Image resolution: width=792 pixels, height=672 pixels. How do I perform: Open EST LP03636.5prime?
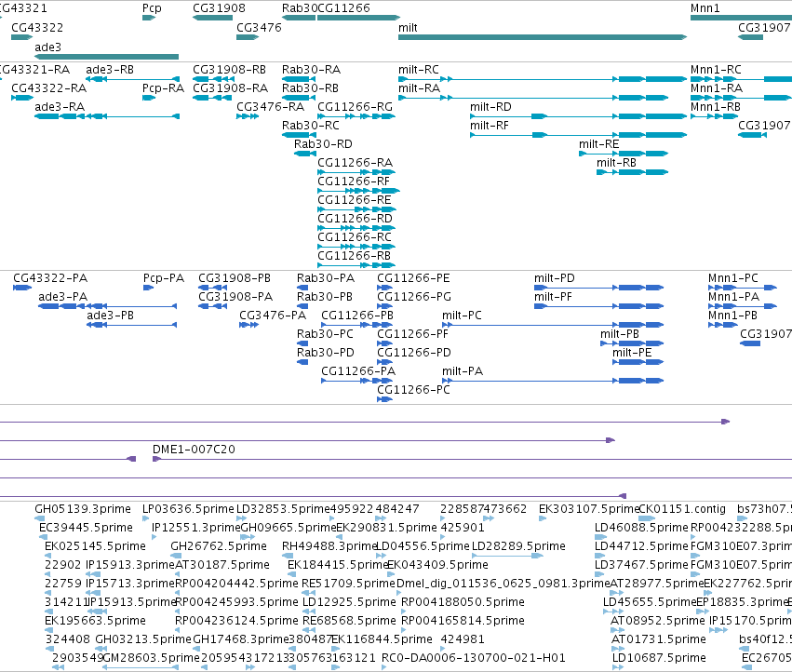point(188,509)
